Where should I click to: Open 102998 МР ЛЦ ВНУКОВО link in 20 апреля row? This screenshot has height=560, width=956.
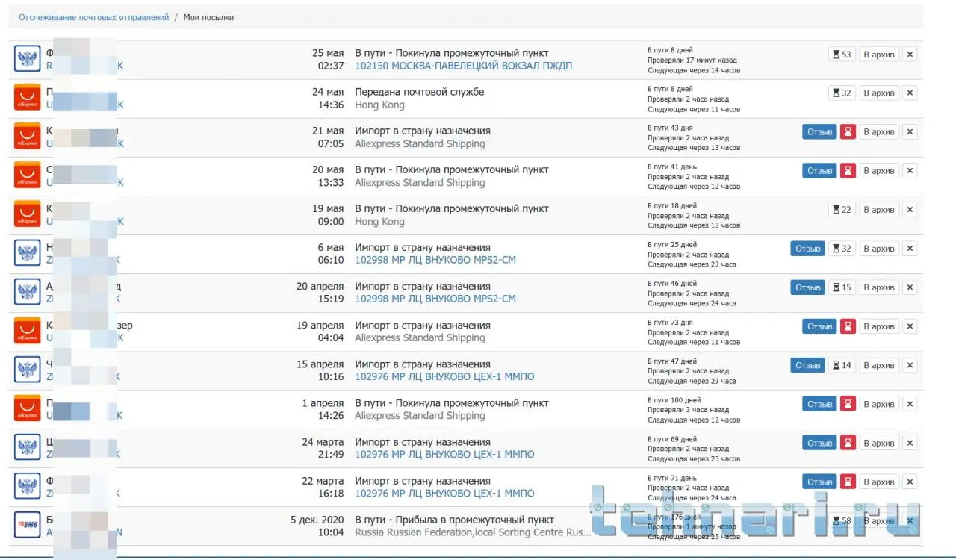[435, 299]
